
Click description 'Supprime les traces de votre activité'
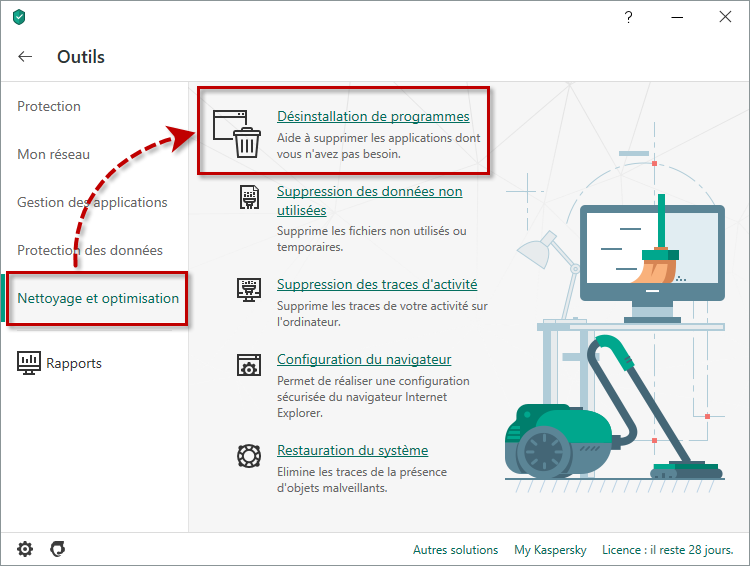(x=382, y=313)
